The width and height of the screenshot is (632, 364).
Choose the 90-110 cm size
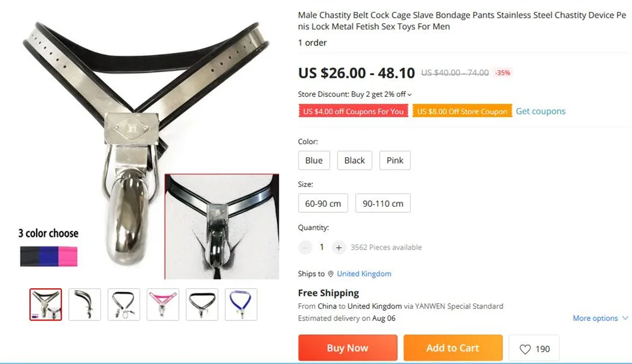click(383, 203)
